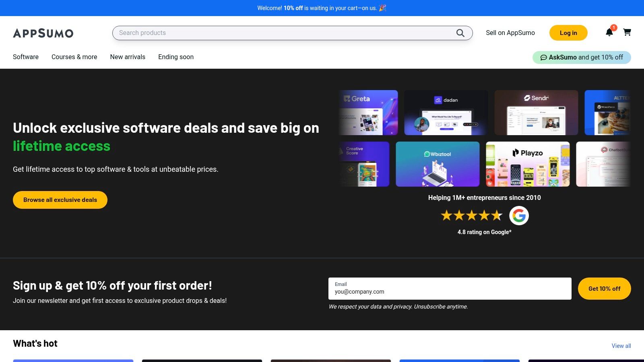Open the Playzo deal thumbnail
Viewport: 644px width, 362px height.
point(528,164)
